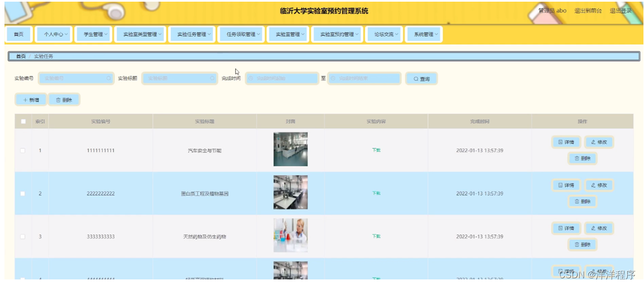Click 修改 for experiment 2222222222
644x285 pixels.
tap(599, 185)
